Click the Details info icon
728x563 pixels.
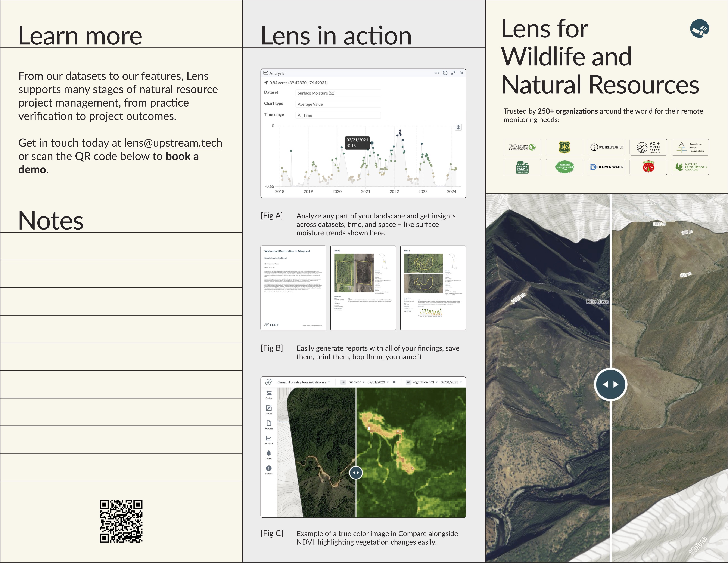point(269,469)
